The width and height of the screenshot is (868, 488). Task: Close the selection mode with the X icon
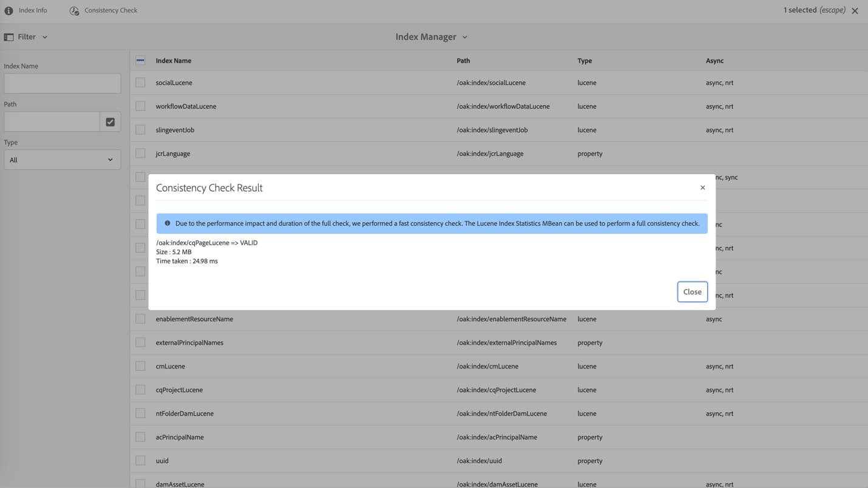(855, 10)
